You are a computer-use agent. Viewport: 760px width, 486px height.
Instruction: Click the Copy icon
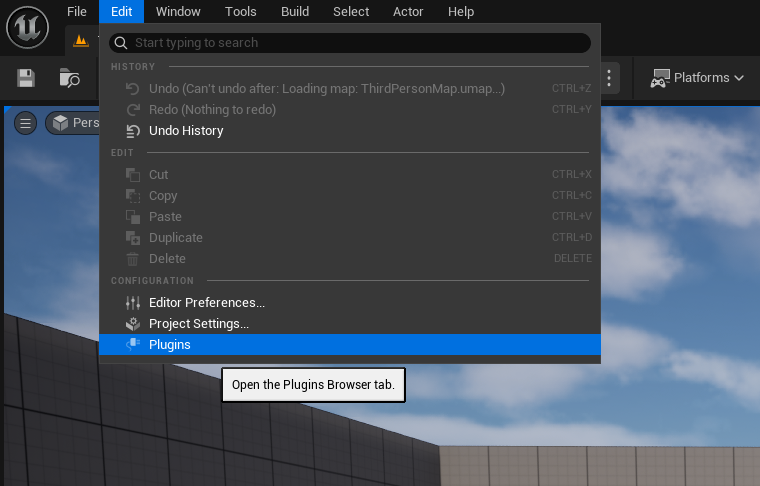pyautogui.click(x=133, y=196)
